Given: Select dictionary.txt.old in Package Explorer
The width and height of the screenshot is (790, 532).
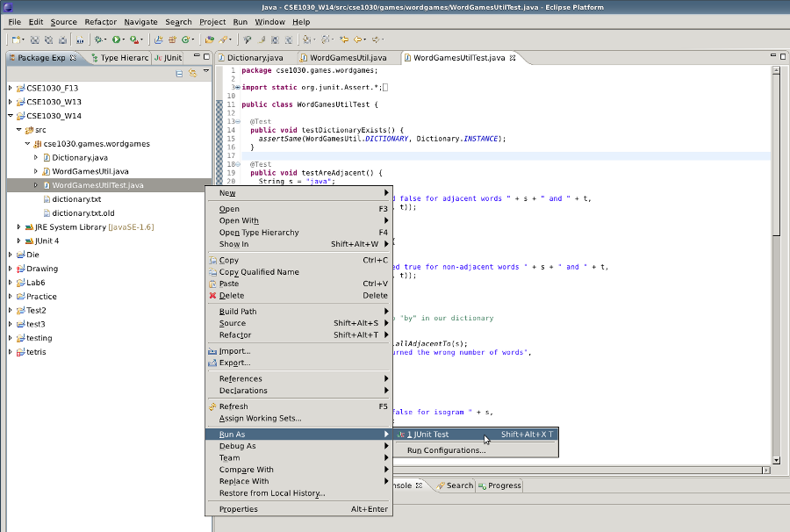Looking at the screenshot, I should (83, 213).
